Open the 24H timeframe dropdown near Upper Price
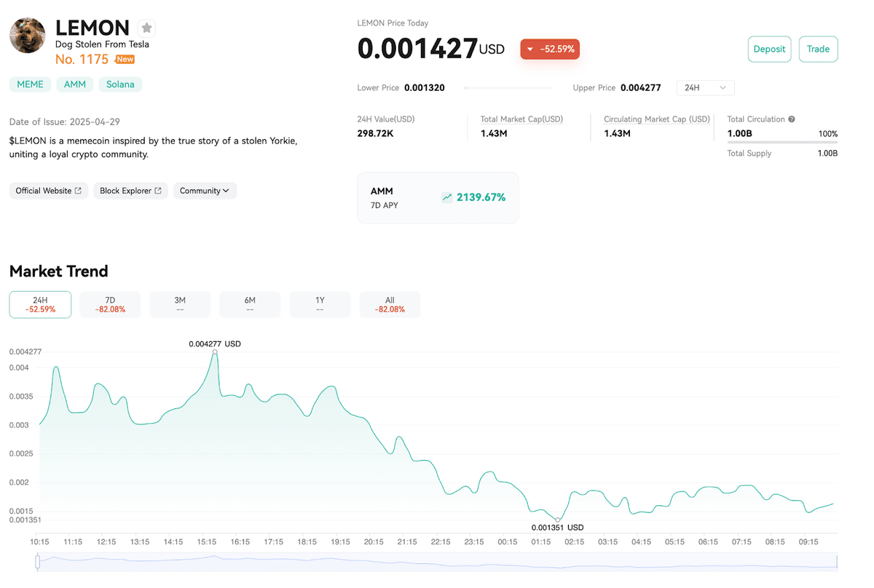Image resolution: width=874 pixels, height=588 pixels. (x=704, y=87)
